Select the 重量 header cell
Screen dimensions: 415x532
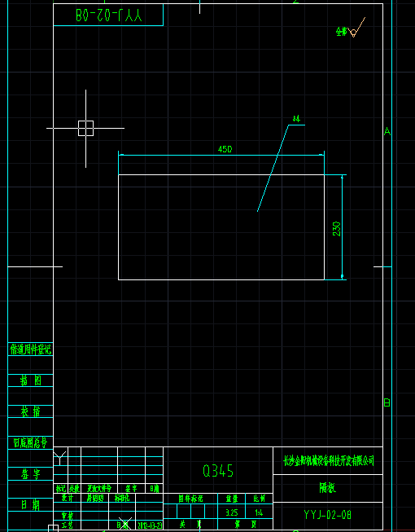coord(232,499)
